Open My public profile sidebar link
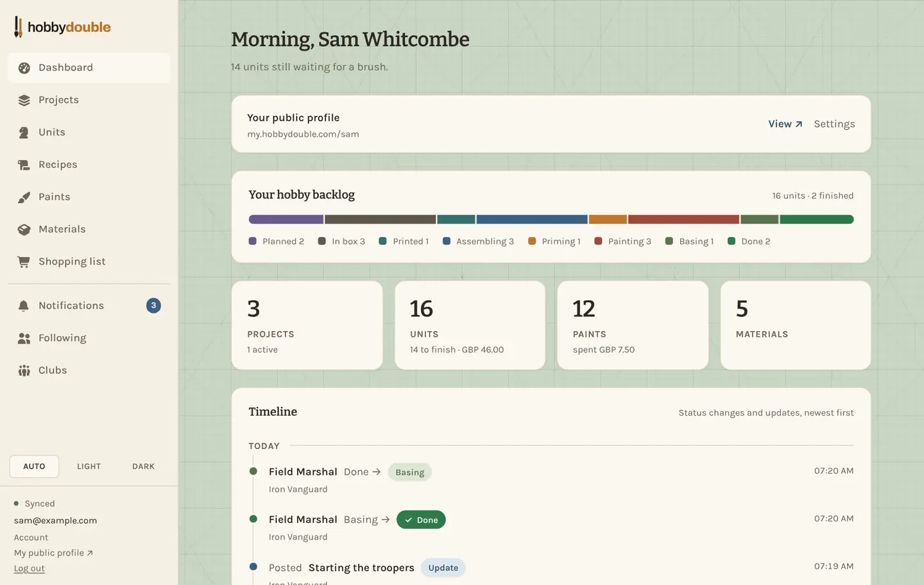 click(x=54, y=553)
